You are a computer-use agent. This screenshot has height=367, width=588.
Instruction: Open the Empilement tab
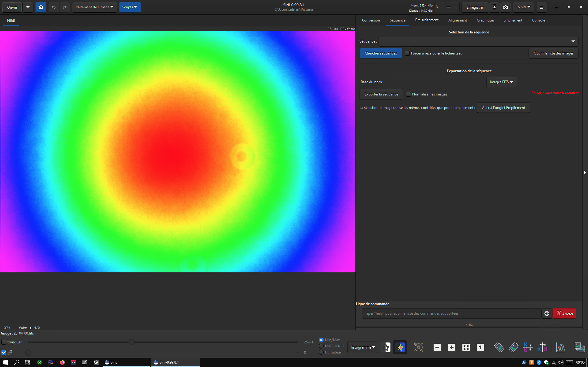click(513, 20)
